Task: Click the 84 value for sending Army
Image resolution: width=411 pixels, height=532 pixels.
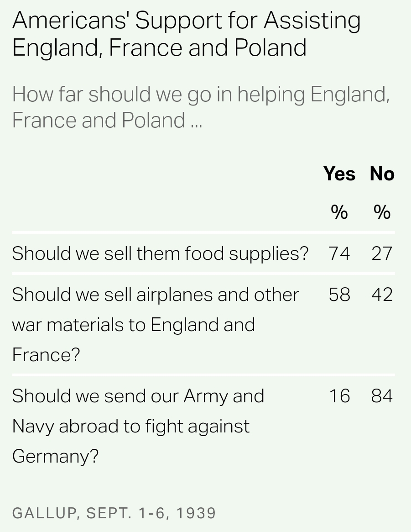Action: (x=382, y=396)
